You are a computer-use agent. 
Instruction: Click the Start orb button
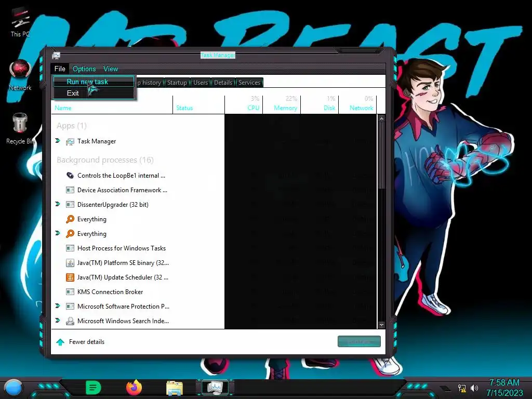point(13,388)
